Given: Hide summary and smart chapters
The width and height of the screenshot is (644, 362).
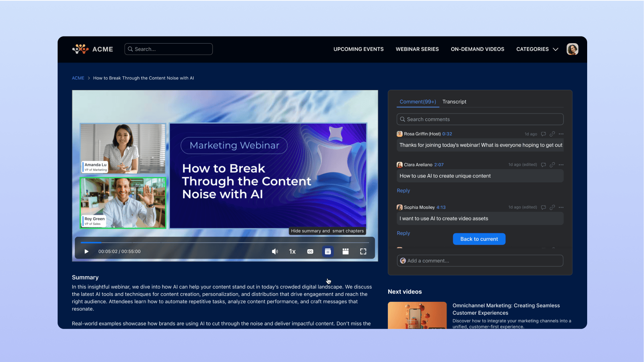Looking at the screenshot, I should [328, 252].
